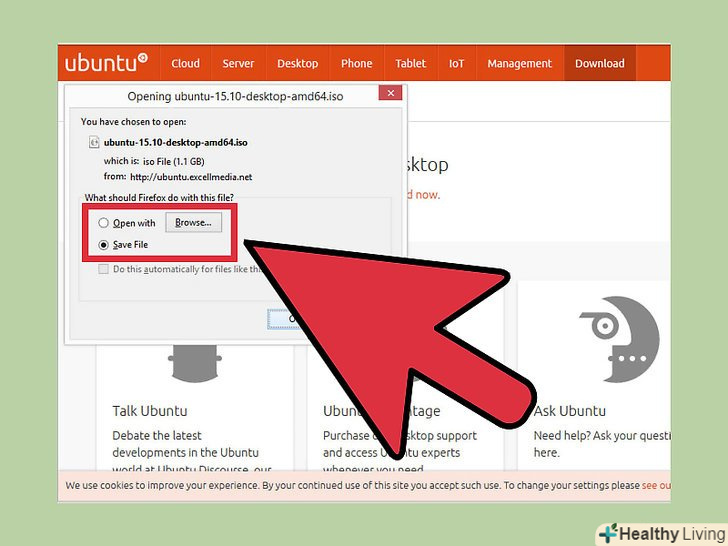Click the ubuntu-15.10-desktop-amd64.iso file name
Viewport: 728px width, 546px height.
[x=176, y=143]
